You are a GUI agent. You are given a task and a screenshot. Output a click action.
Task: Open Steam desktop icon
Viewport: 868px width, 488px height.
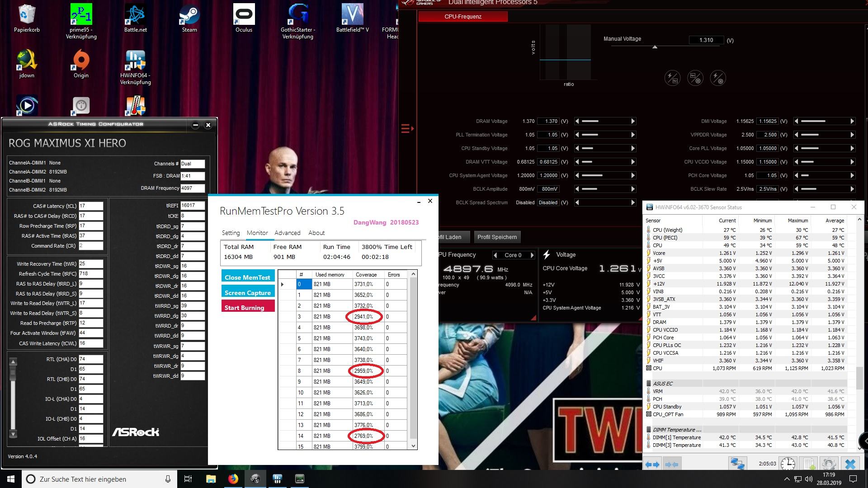(189, 18)
